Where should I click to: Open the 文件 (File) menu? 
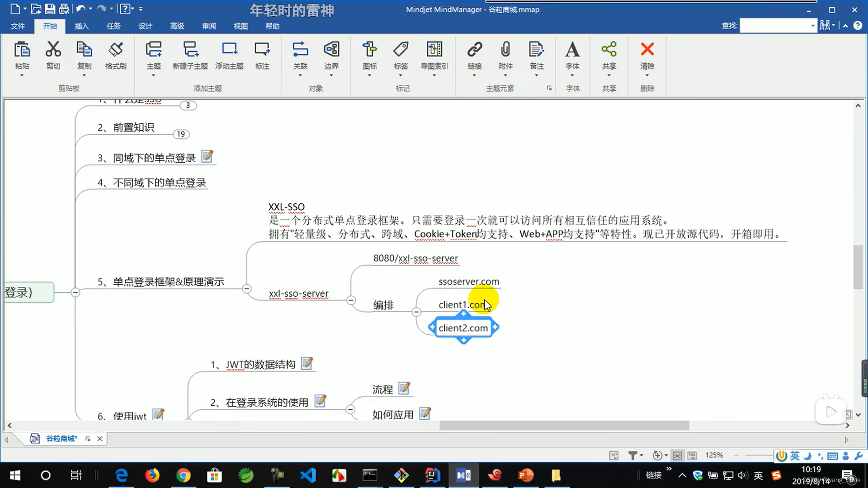coord(18,26)
